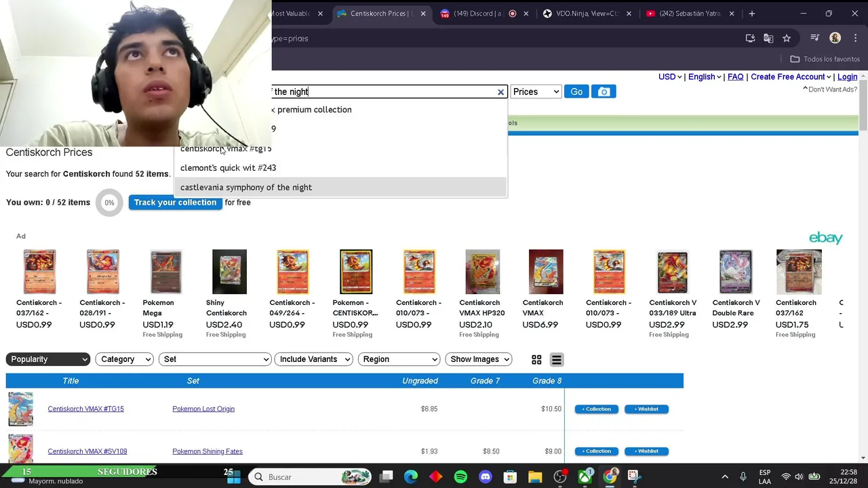
Task: Open the Show Images dropdown
Action: click(x=479, y=359)
